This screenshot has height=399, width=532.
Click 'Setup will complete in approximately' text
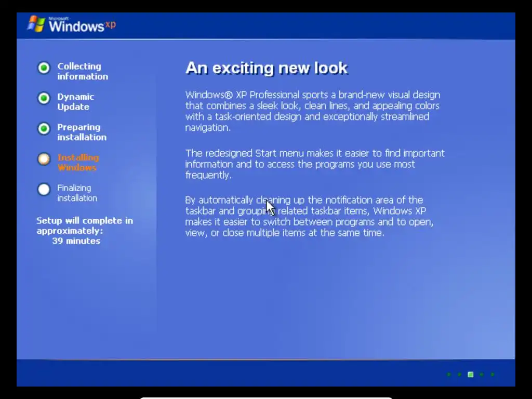point(85,225)
